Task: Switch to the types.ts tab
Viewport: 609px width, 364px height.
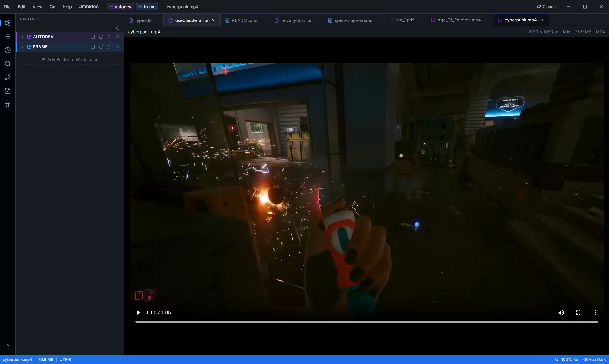Action: (144, 20)
